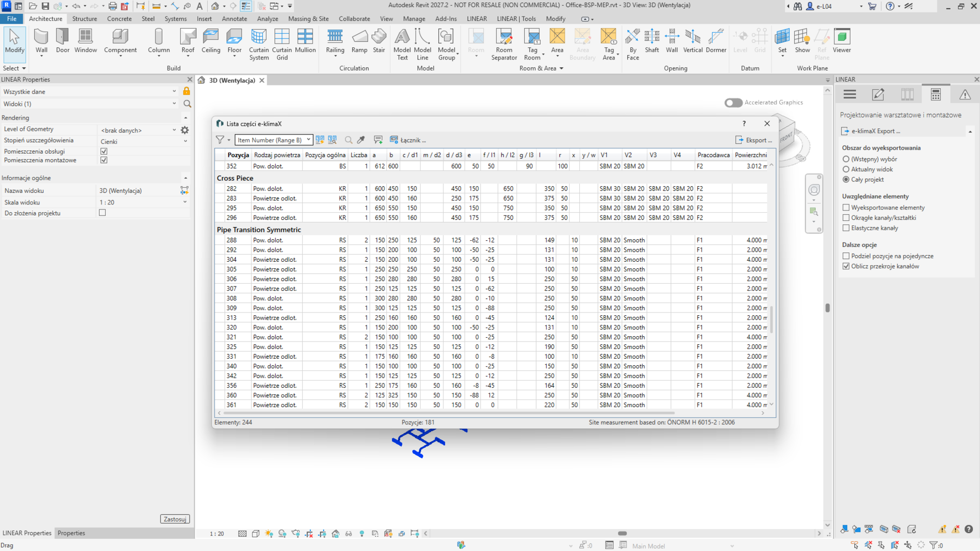Open the Stopień uszczegółowienia Cienki dropdown

click(144, 142)
